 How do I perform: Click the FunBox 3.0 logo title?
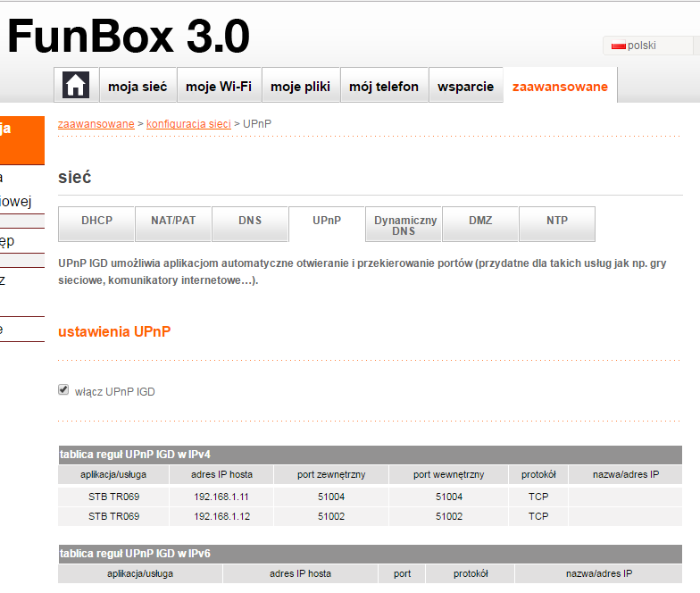coord(129,36)
